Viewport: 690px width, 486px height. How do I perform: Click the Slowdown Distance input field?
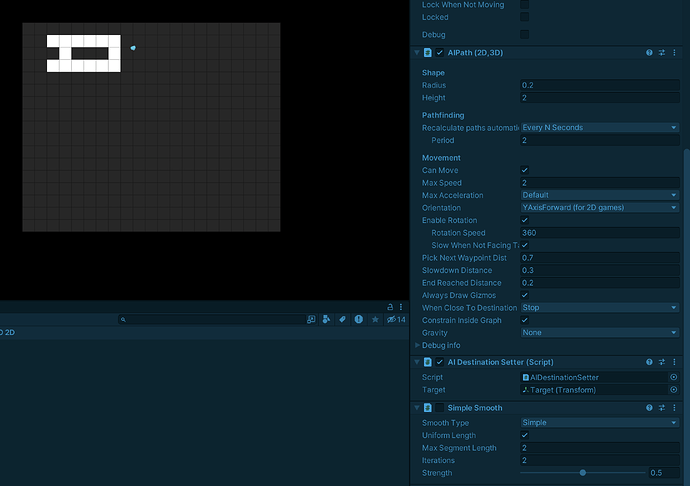click(599, 270)
